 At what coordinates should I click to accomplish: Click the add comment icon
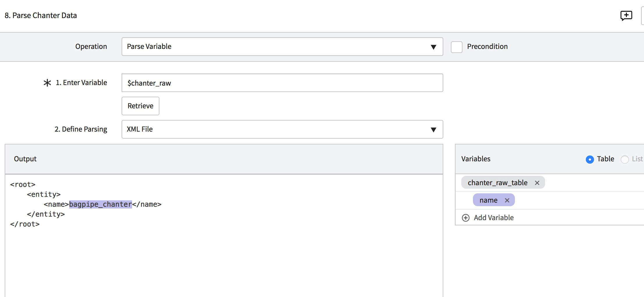[x=626, y=15]
